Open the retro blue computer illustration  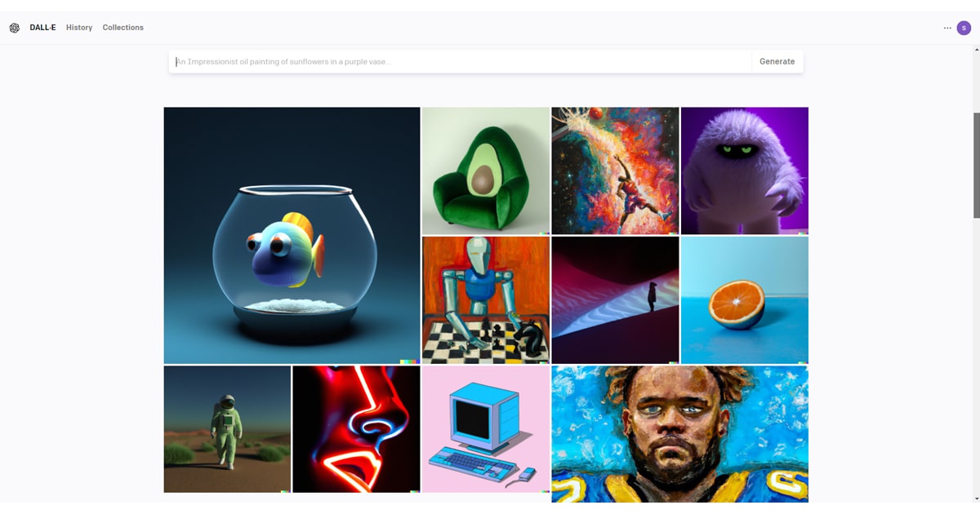click(x=486, y=429)
